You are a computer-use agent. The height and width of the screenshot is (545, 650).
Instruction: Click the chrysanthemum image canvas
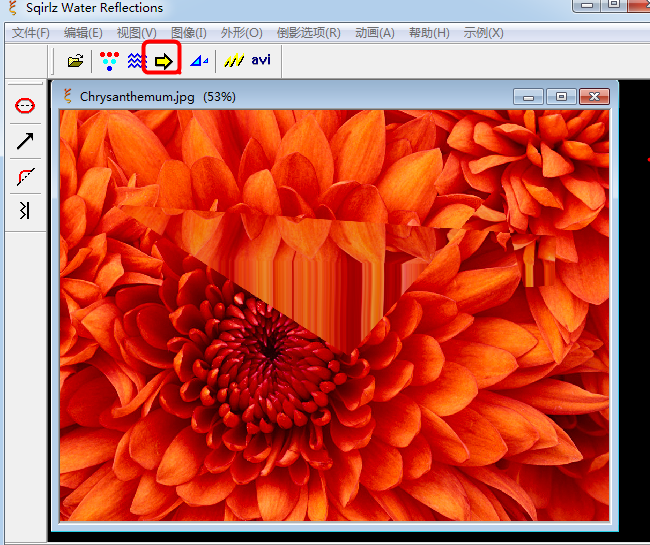point(334,315)
